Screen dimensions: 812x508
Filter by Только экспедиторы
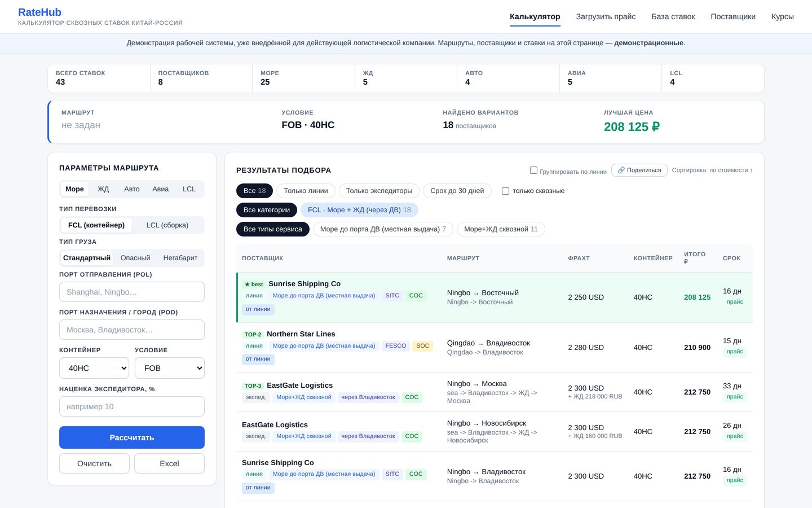coord(379,191)
